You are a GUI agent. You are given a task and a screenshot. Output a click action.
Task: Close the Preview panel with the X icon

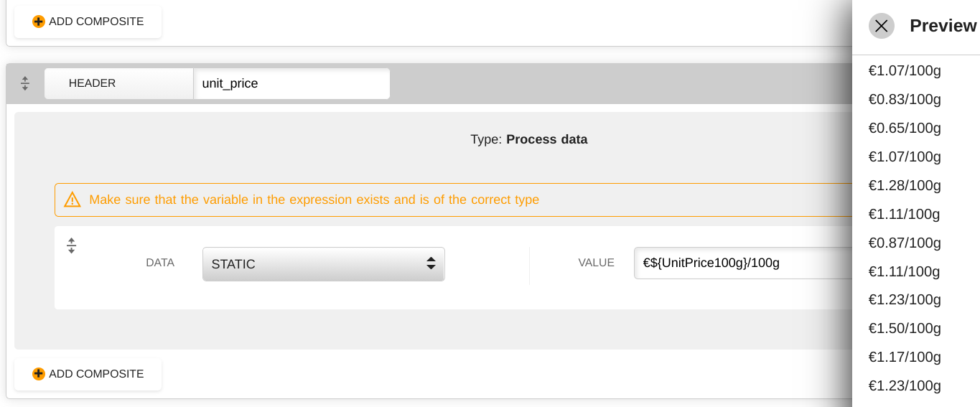pos(881,26)
